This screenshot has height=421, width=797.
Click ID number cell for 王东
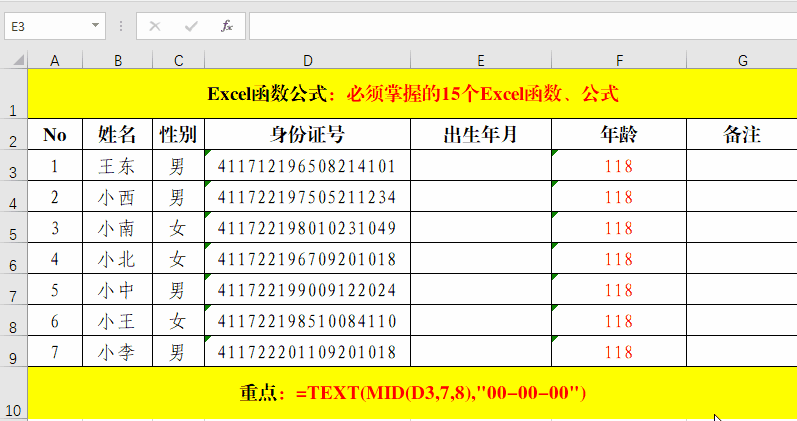click(x=307, y=166)
